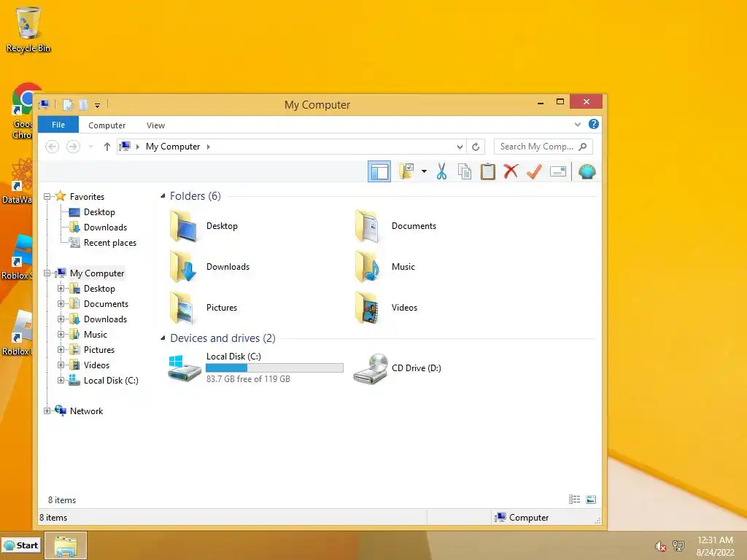Viewport: 747px width, 560px height.
Task: Collapse the Devices and drives group
Action: [163, 338]
